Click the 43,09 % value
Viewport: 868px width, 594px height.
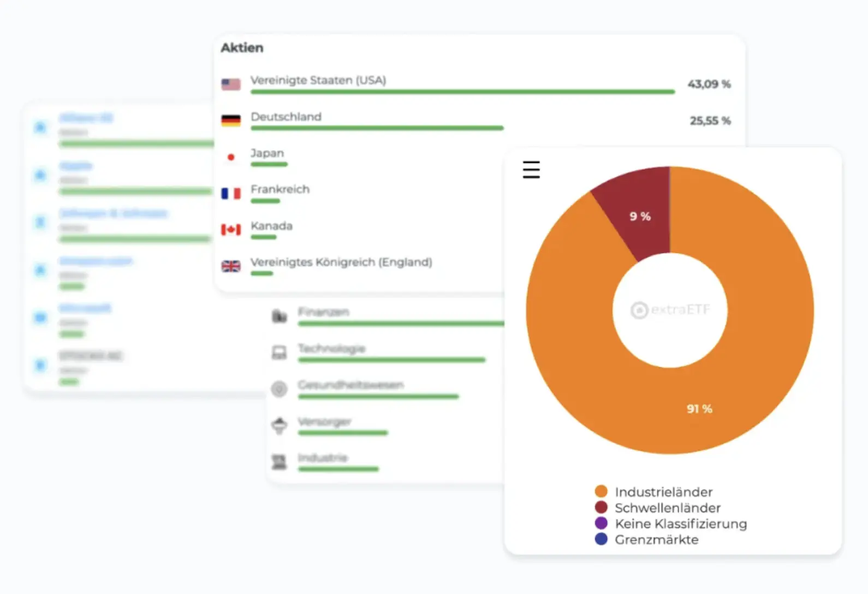coord(709,84)
